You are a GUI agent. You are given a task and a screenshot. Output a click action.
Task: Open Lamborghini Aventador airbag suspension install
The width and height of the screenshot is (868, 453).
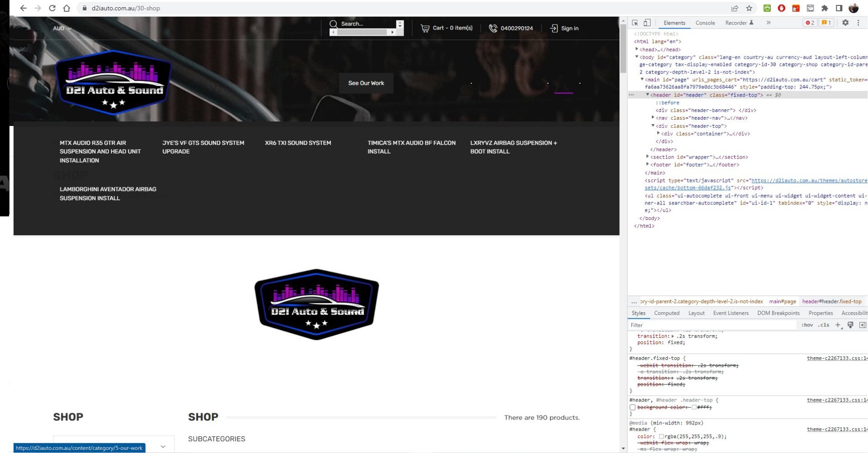(108, 193)
